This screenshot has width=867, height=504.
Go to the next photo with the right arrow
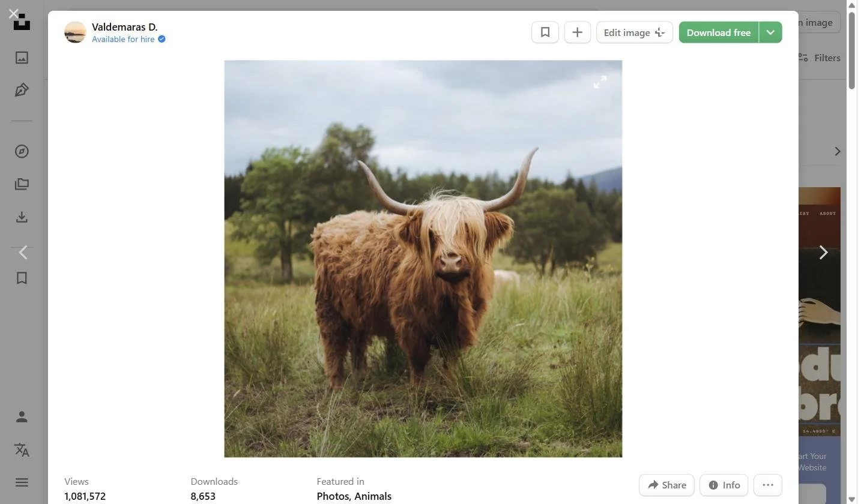pos(823,252)
